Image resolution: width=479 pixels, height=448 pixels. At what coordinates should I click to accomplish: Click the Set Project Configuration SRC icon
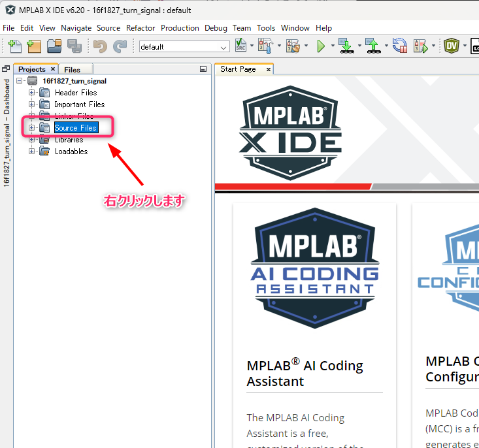tap(240, 46)
